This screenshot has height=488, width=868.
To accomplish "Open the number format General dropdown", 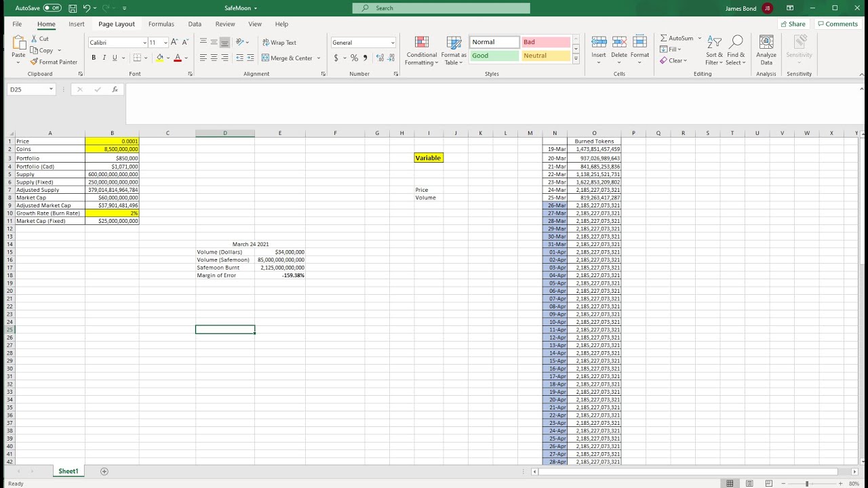I will (x=393, y=42).
